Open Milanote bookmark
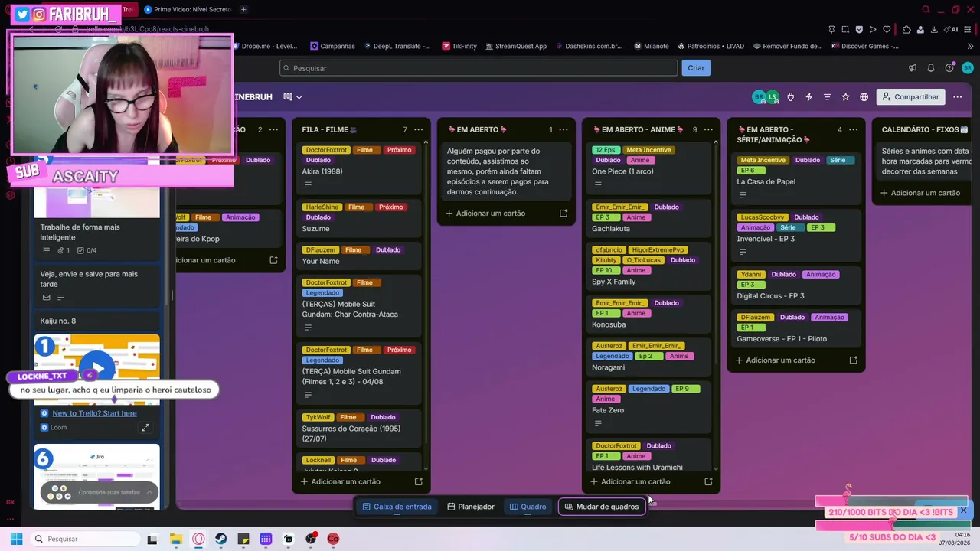This screenshot has width=980, height=551. pyautogui.click(x=652, y=46)
